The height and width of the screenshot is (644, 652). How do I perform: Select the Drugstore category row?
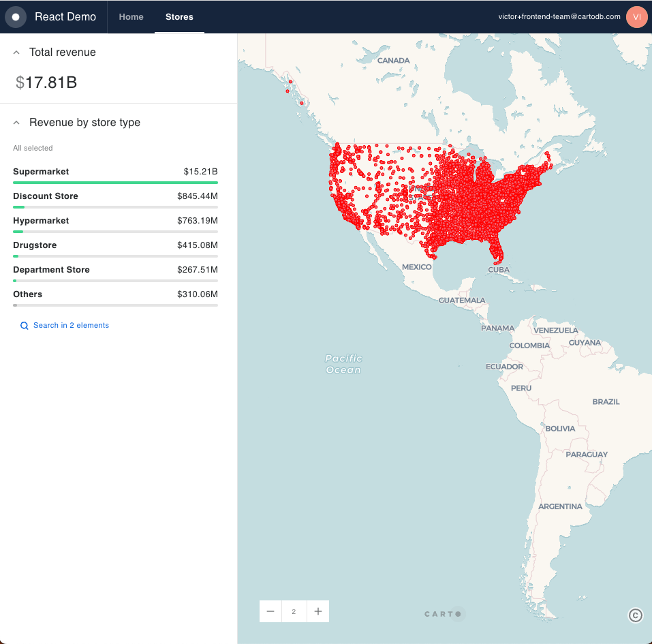pyautogui.click(x=35, y=245)
